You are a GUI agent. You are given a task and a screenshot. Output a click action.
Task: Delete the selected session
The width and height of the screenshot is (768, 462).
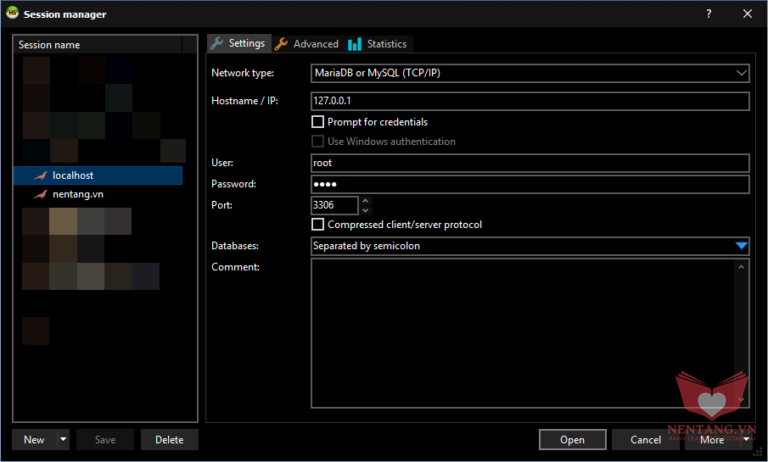tap(169, 440)
